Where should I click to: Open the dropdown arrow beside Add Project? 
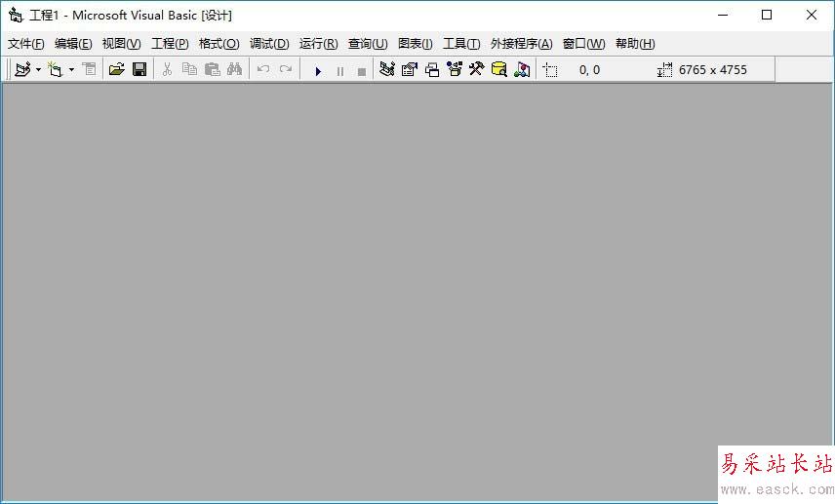(38, 70)
